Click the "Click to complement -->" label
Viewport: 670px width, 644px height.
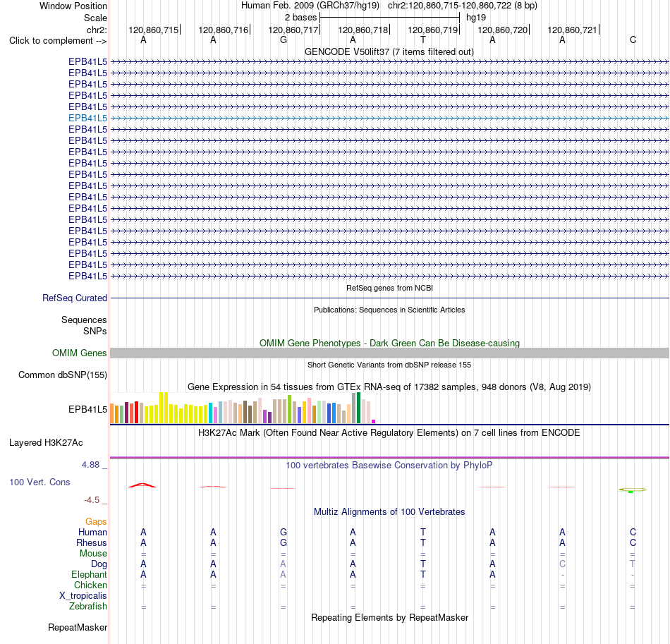click(58, 41)
